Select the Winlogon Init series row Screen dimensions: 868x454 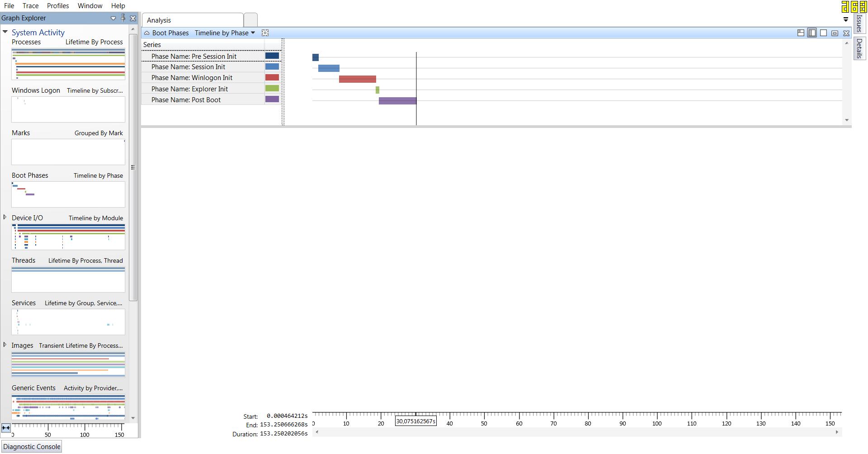pyautogui.click(x=203, y=78)
